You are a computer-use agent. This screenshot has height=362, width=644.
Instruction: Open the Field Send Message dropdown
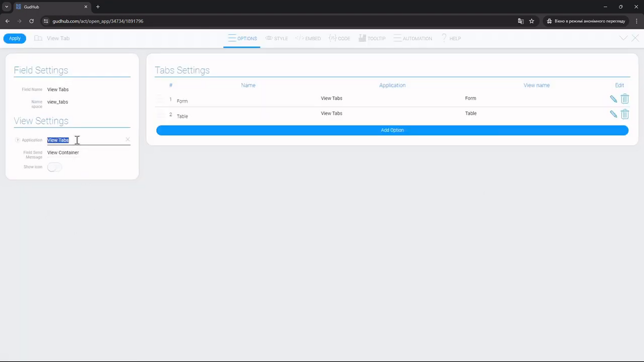[89, 153]
